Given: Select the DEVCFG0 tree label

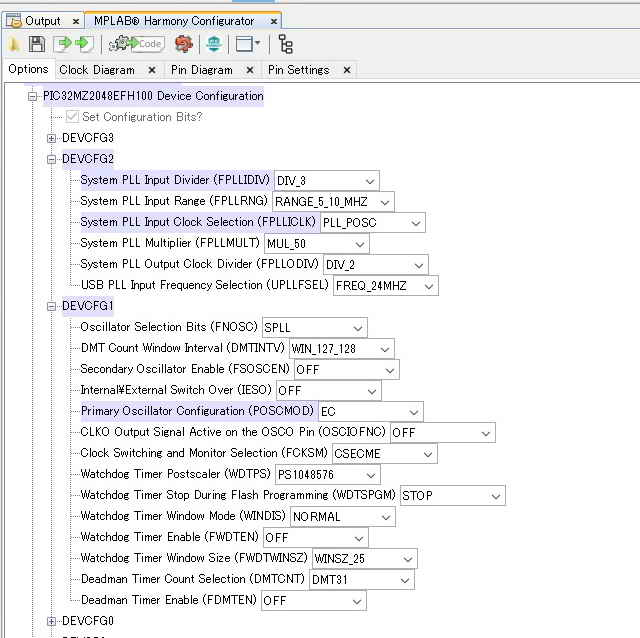Looking at the screenshot, I should click(88, 621).
